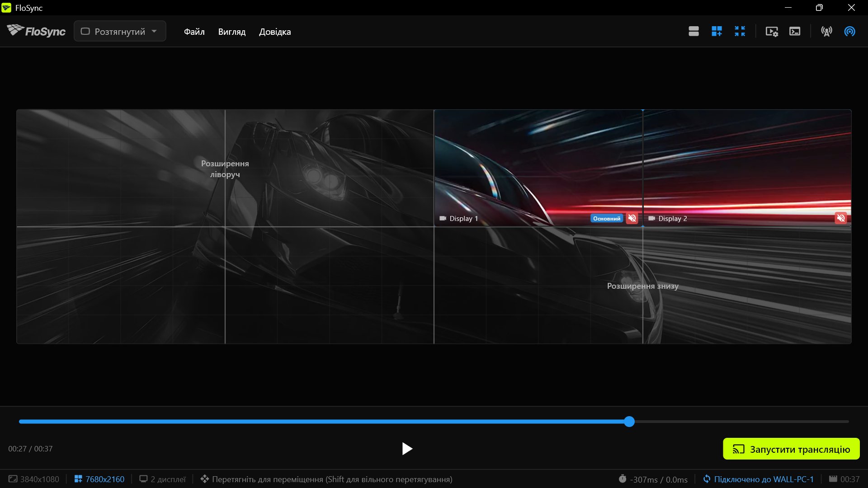Open the console terminal icon

[x=795, y=31]
